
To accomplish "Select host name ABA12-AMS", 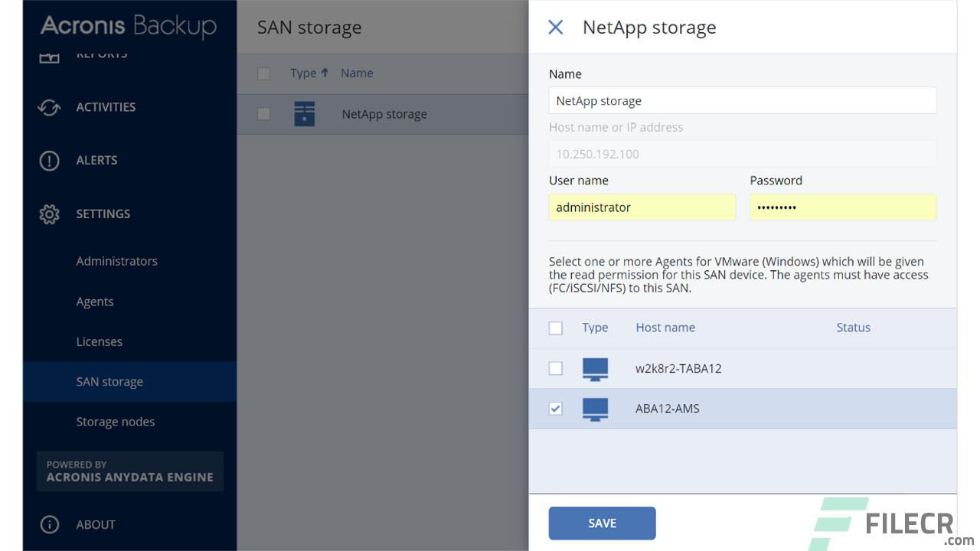I will [x=668, y=409].
